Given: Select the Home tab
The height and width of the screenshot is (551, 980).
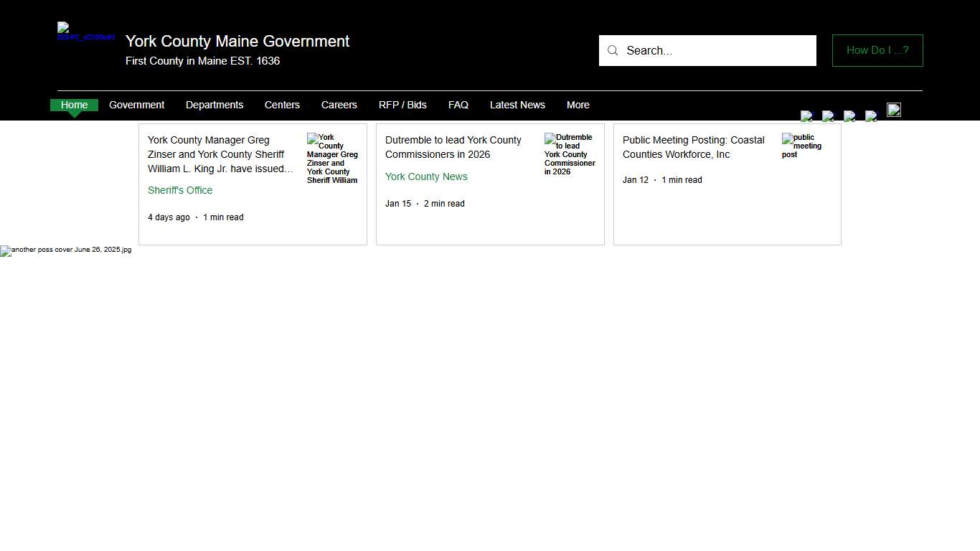Looking at the screenshot, I should coord(74,105).
